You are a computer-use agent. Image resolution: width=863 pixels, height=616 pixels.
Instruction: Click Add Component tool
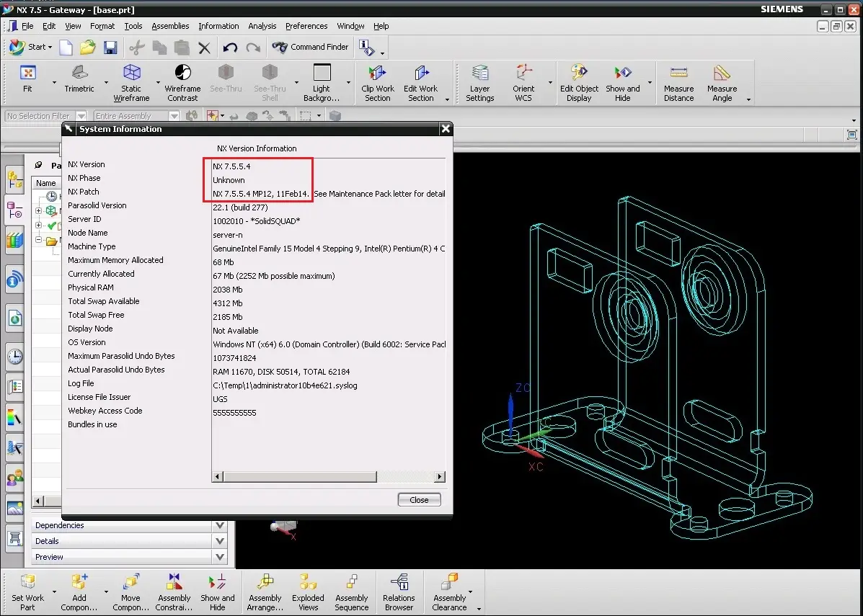79,592
